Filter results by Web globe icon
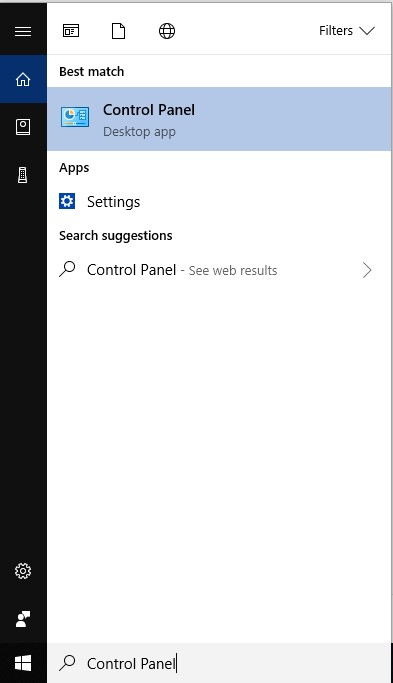Image resolution: width=393 pixels, height=683 pixels. pyautogui.click(x=167, y=31)
